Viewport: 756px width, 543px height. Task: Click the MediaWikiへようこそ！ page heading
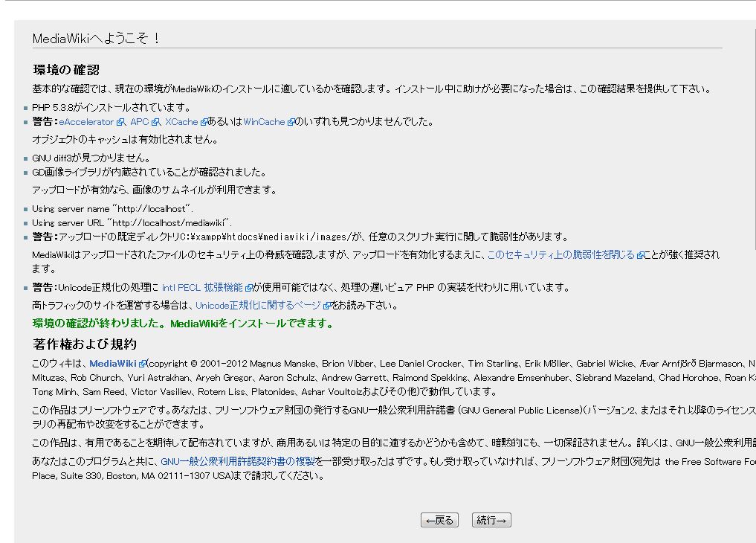tap(97, 39)
